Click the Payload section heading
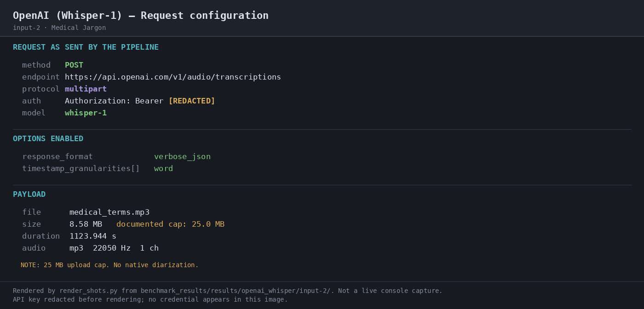The height and width of the screenshot is (309, 644). tap(29, 194)
